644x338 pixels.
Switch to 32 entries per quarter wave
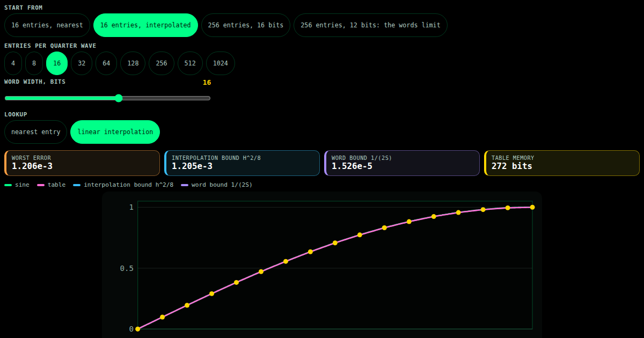coord(82,63)
